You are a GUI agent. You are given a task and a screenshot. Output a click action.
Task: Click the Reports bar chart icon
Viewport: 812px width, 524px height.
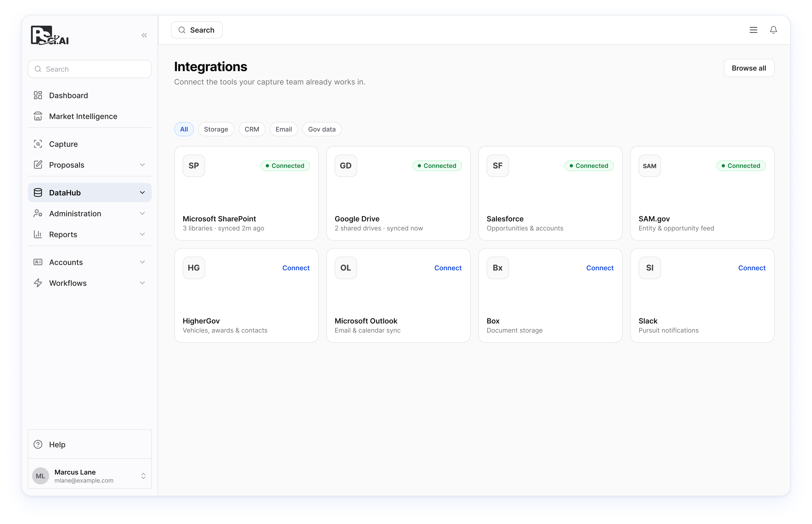coord(38,234)
